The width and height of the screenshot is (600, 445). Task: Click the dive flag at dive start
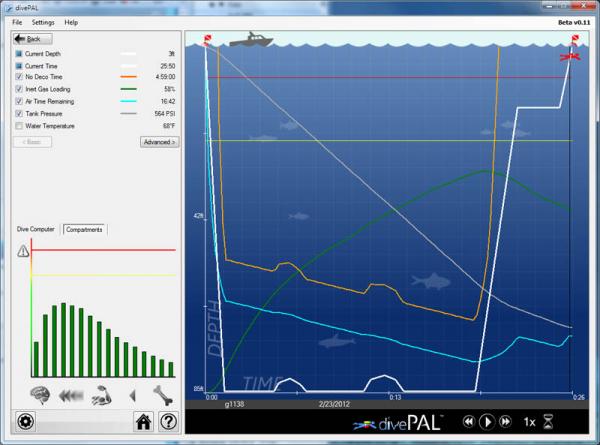click(207, 39)
